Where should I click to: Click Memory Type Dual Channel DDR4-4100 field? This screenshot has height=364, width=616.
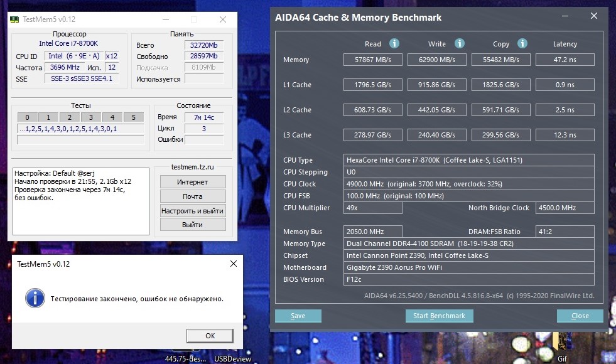[468, 244]
